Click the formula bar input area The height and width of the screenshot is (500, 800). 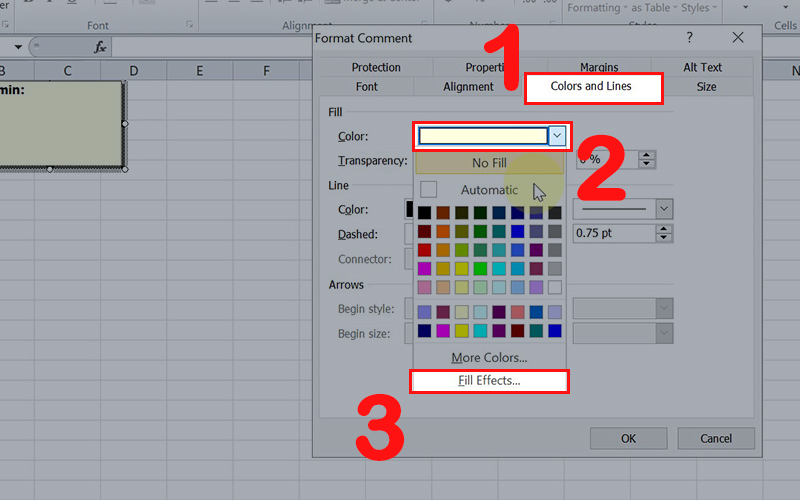(x=212, y=47)
